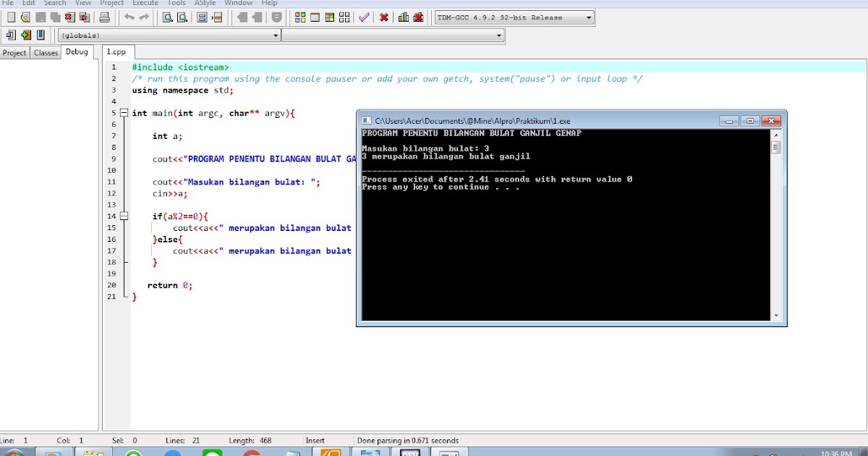
Task: Click the 'int a;' declaration line
Action: 168,136
